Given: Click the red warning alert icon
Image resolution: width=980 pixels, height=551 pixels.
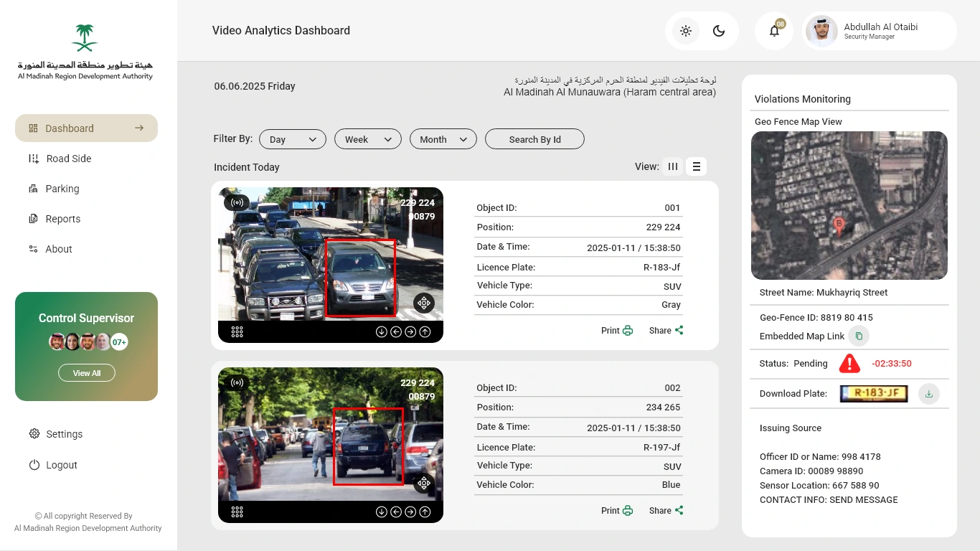Looking at the screenshot, I should click(x=849, y=363).
